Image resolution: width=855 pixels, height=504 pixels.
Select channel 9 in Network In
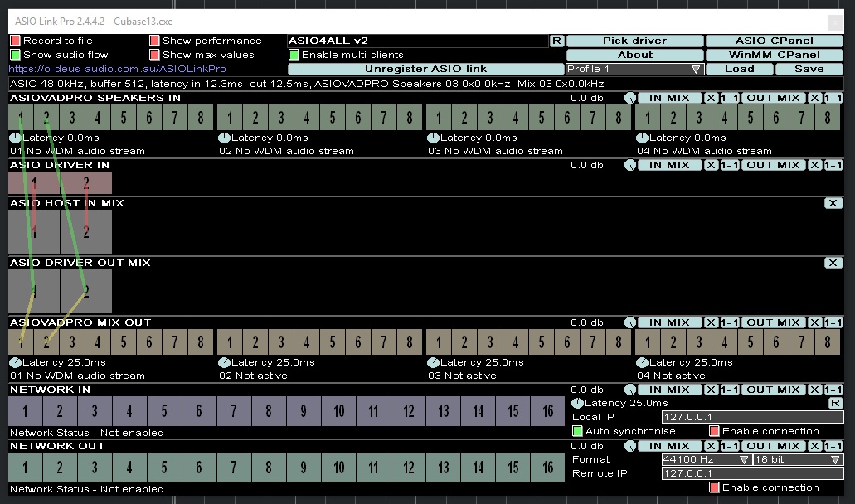(304, 411)
